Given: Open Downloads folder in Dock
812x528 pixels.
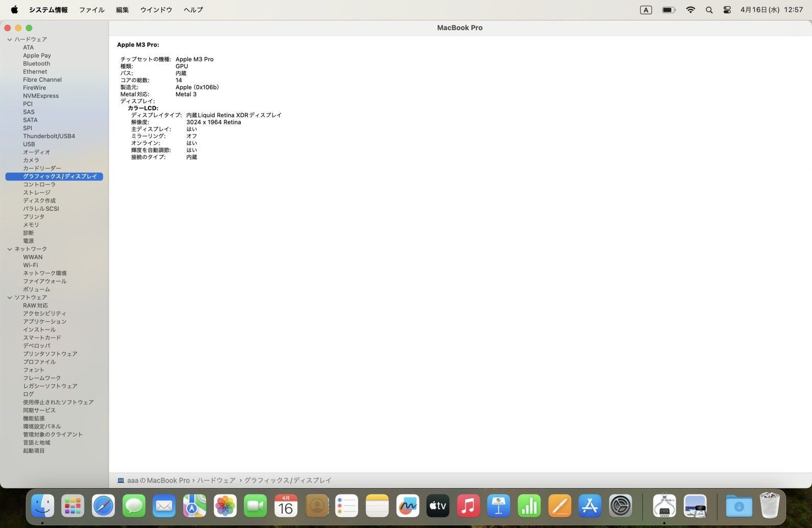Looking at the screenshot, I should [x=739, y=506].
